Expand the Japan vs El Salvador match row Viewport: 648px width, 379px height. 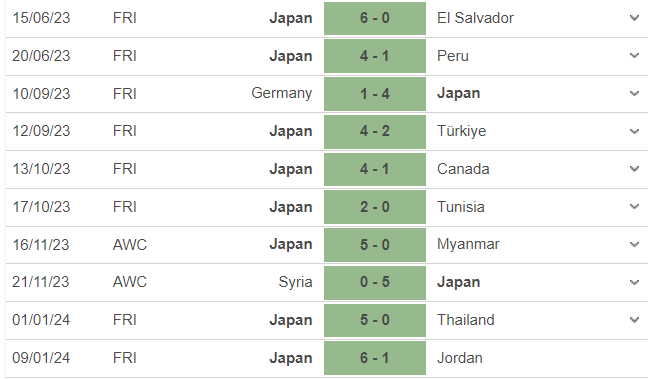(x=634, y=18)
